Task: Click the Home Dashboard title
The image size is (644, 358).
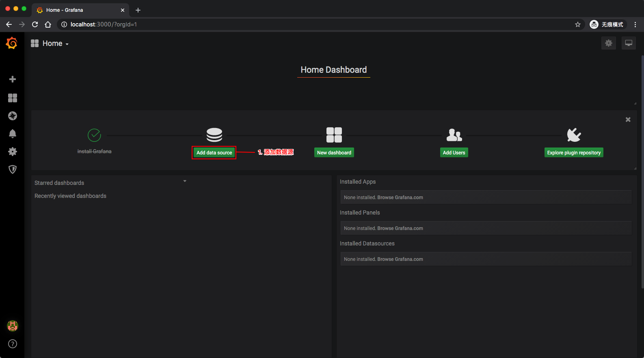Action: (334, 70)
